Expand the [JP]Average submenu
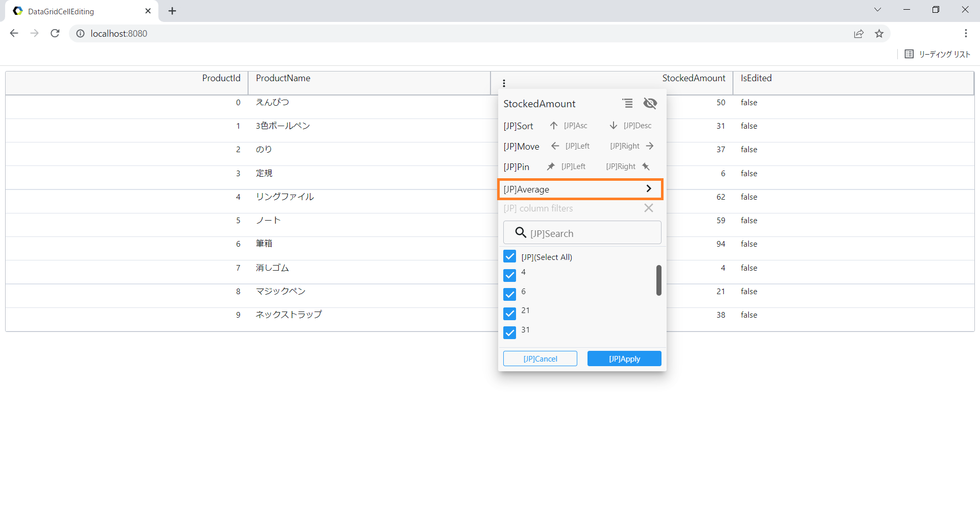Image resolution: width=980 pixels, height=526 pixels. (x=580, y=189)
